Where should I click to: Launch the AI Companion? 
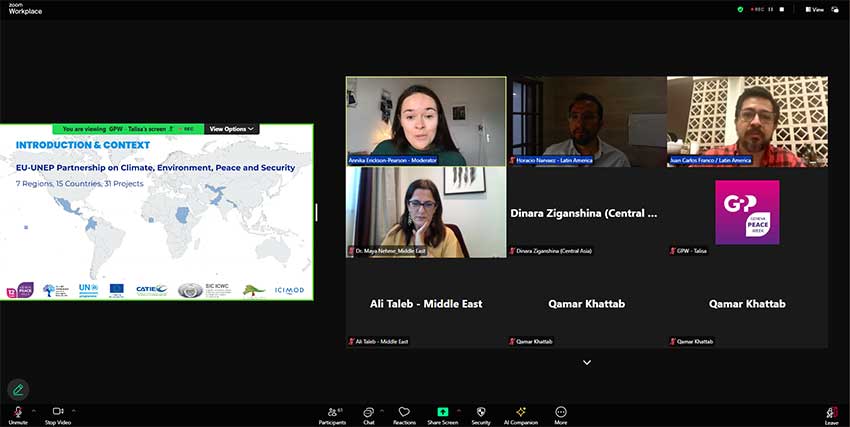coord(520,413)
